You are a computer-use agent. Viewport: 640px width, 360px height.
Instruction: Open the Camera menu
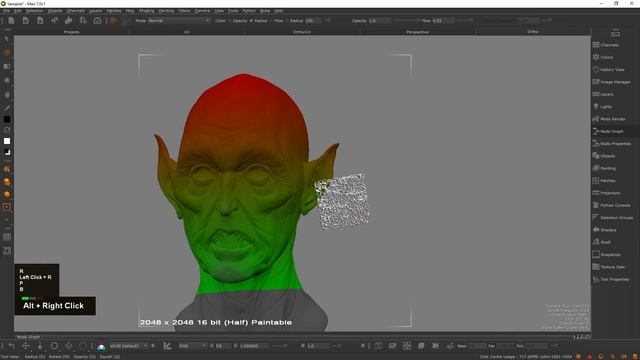coord(202,11)
